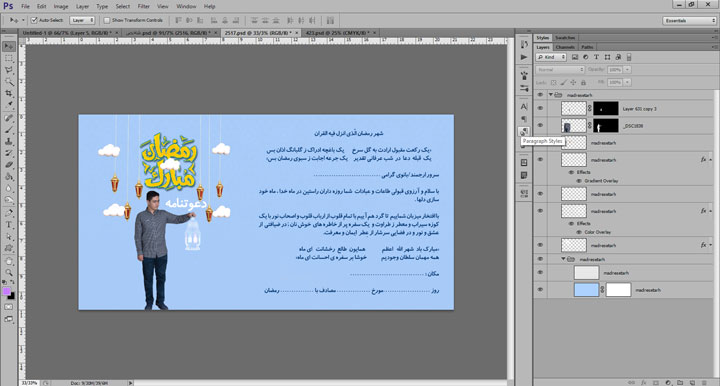The width and height of the screenshot is (720, 386).
Task: Select the Lasso tool
Action: pos(9,70)
